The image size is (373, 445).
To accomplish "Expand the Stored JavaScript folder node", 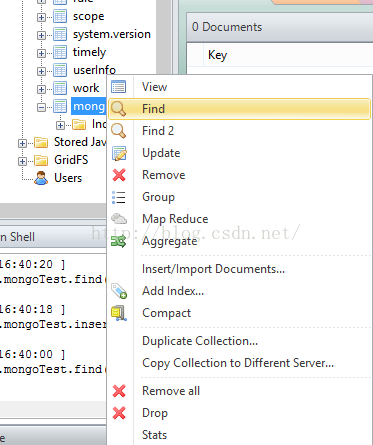I will [22, 143].
